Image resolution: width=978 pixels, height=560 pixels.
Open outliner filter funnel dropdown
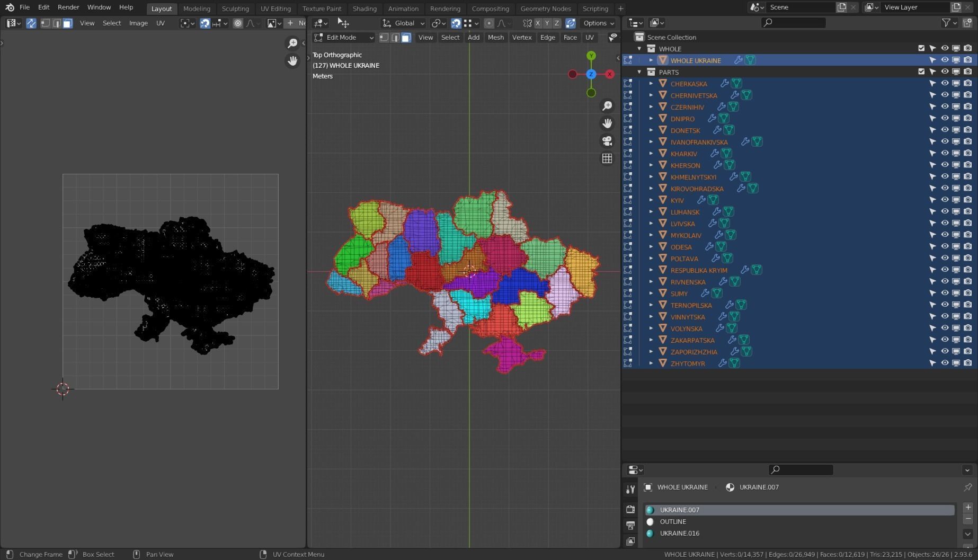pyautogui.click(x=949, y=23)
